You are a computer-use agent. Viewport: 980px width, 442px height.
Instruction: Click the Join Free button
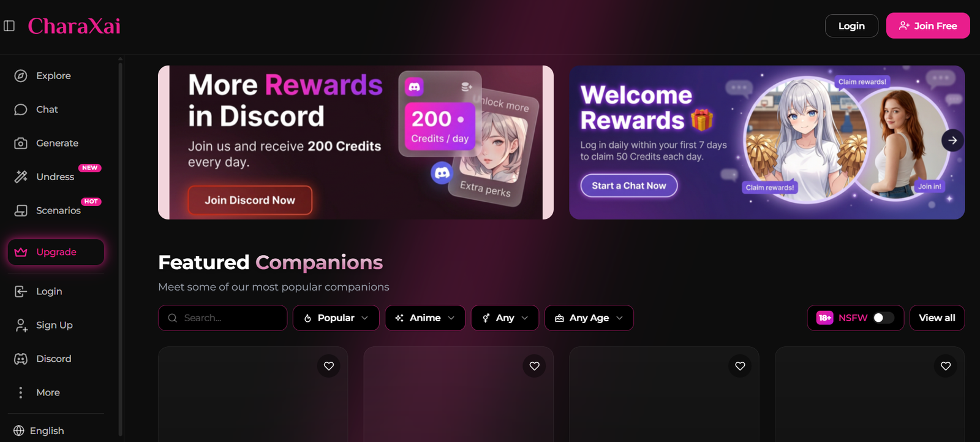tap(927, 26)
